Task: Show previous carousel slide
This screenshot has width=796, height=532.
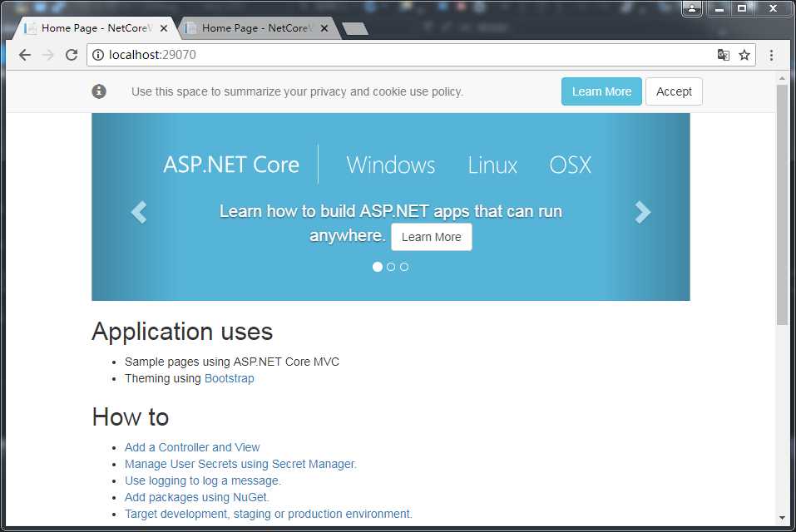Action: [139, 212]
